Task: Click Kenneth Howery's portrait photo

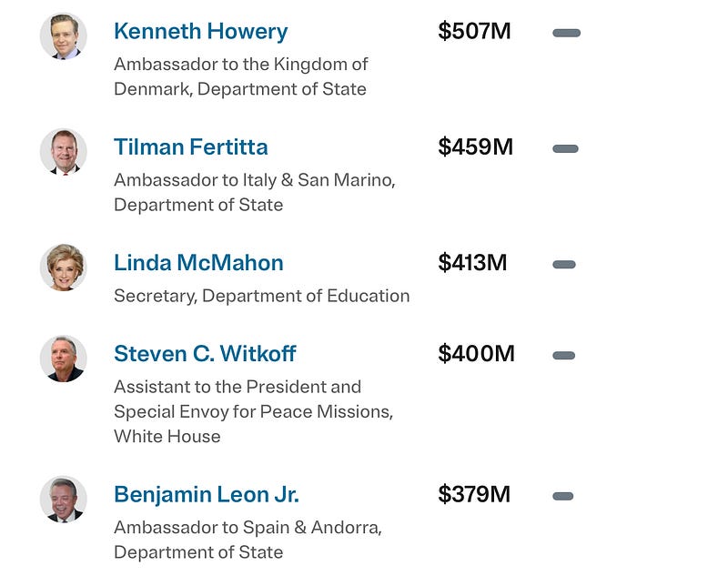Action: point(64,35)
